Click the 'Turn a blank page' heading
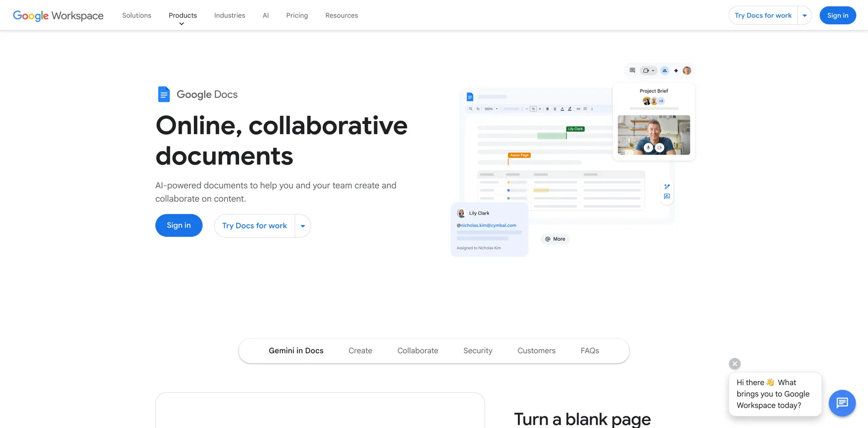The height and width of the screenshot is (428, 868). [583, 419]
